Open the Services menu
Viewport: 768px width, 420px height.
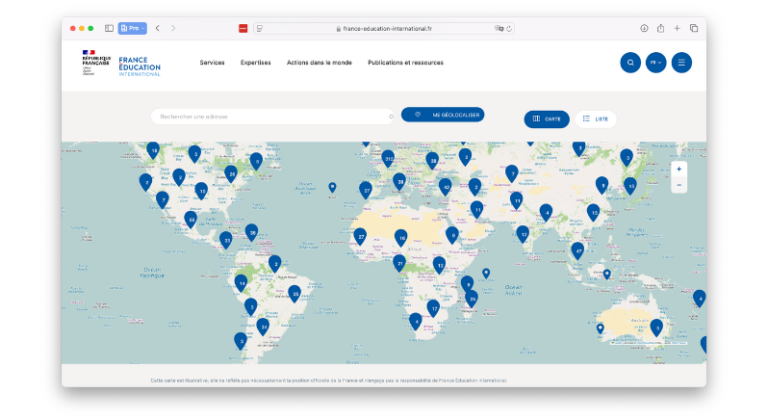(x=212, y=62)
